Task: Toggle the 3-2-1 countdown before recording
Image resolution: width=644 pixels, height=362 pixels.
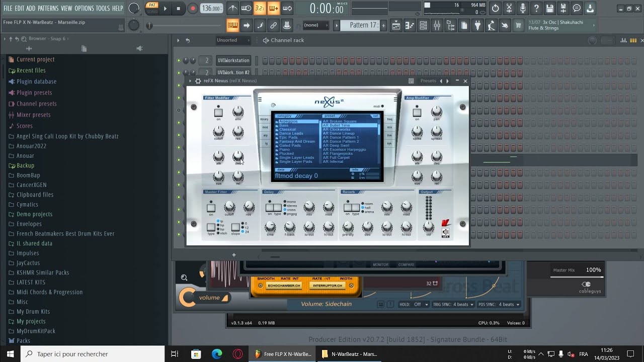Action: 260,8
